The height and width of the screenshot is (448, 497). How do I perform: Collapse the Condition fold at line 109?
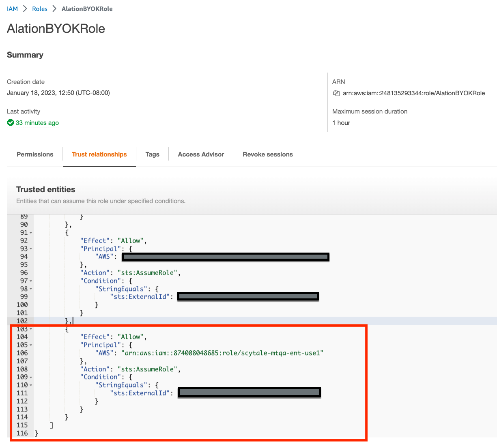click(x=31, y=377)
